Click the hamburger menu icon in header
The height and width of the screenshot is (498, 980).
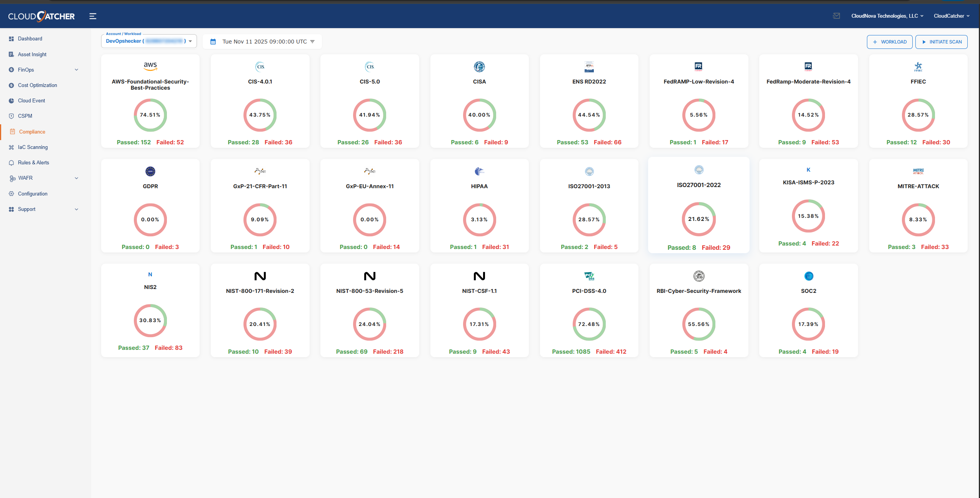[93, 16]
